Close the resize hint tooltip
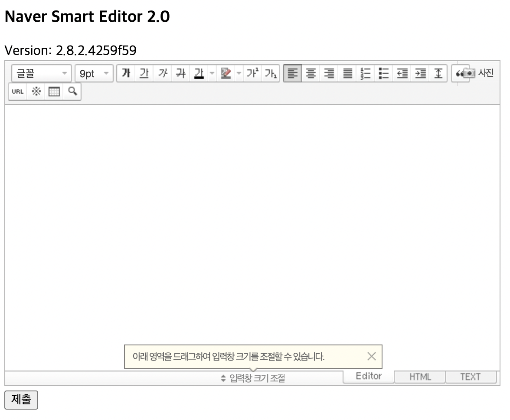 click(x=371, y=356)
